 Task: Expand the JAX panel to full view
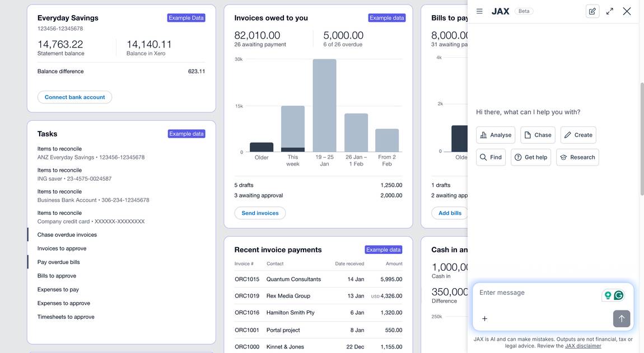(x=609, y=11)
